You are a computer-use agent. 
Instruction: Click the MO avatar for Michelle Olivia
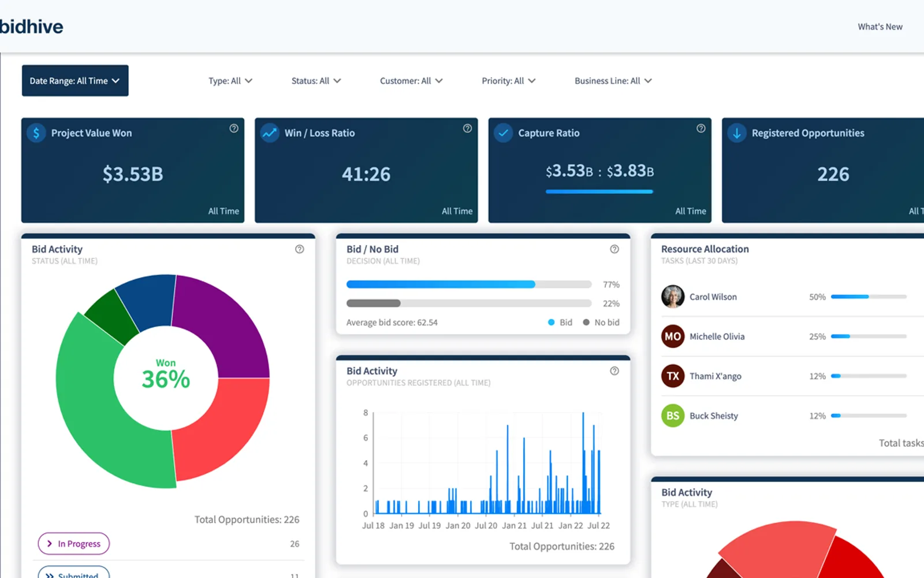click(673, 336)
